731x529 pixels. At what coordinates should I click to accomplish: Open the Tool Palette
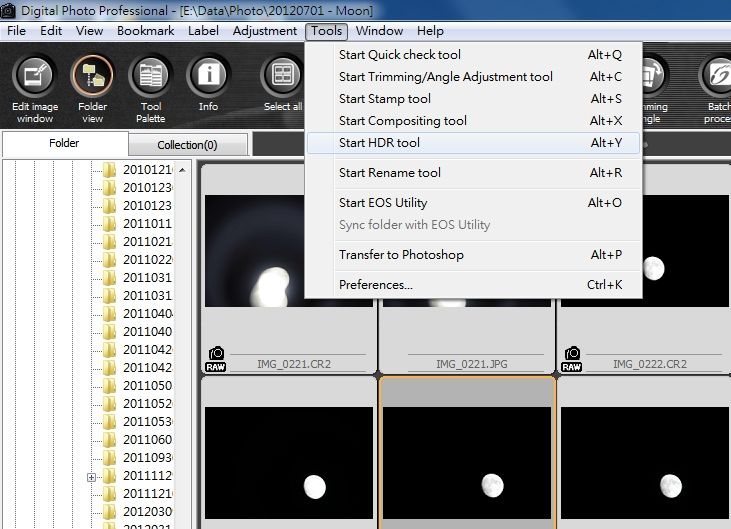coord(151,89)
